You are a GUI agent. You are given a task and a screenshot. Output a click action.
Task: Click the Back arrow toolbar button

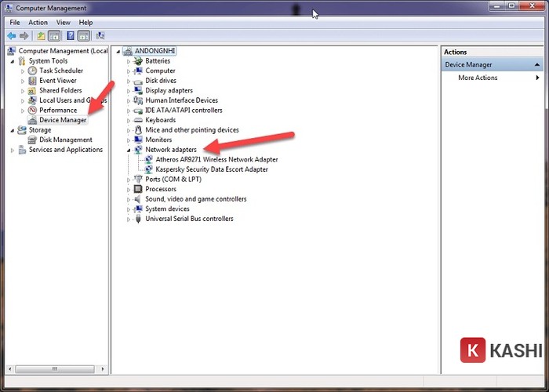(12, 36)
